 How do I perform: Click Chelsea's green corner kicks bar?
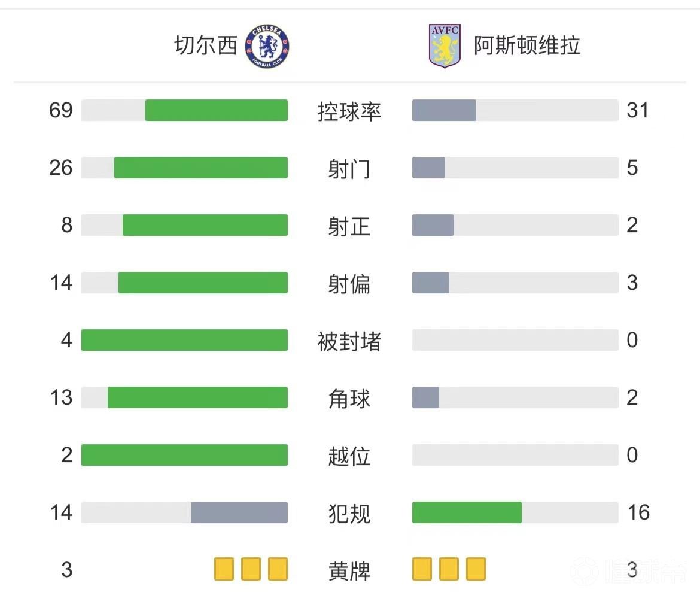[x=197, y=397]
